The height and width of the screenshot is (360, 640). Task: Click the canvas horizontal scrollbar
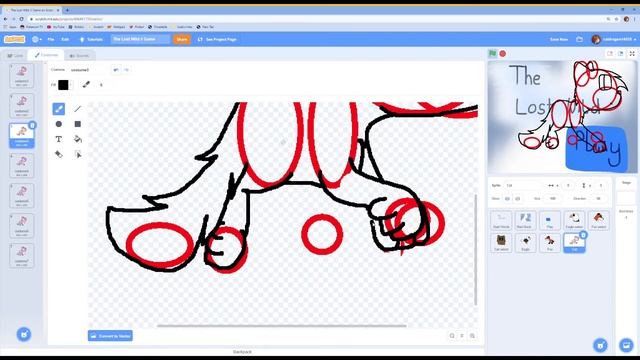[282, 326]
